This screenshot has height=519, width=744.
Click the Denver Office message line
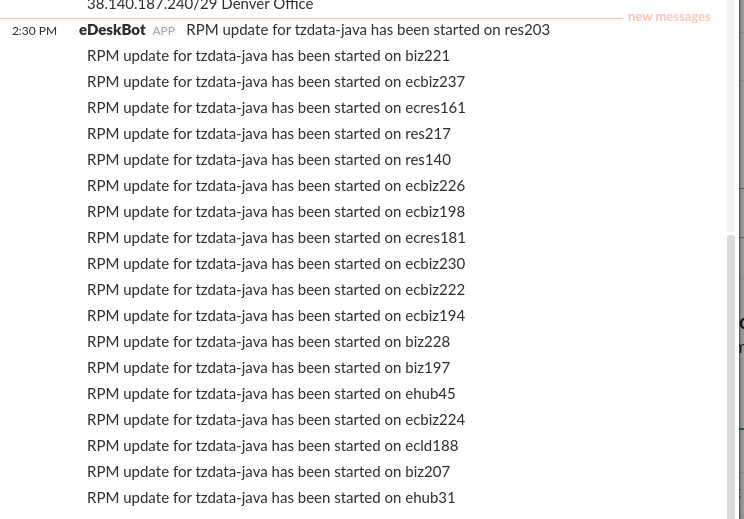(200, 6)
